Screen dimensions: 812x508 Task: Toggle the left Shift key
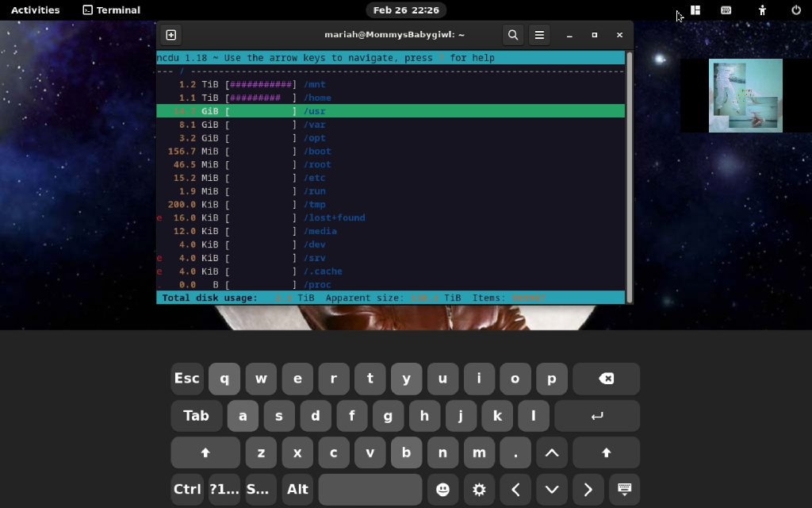[205, 452]
